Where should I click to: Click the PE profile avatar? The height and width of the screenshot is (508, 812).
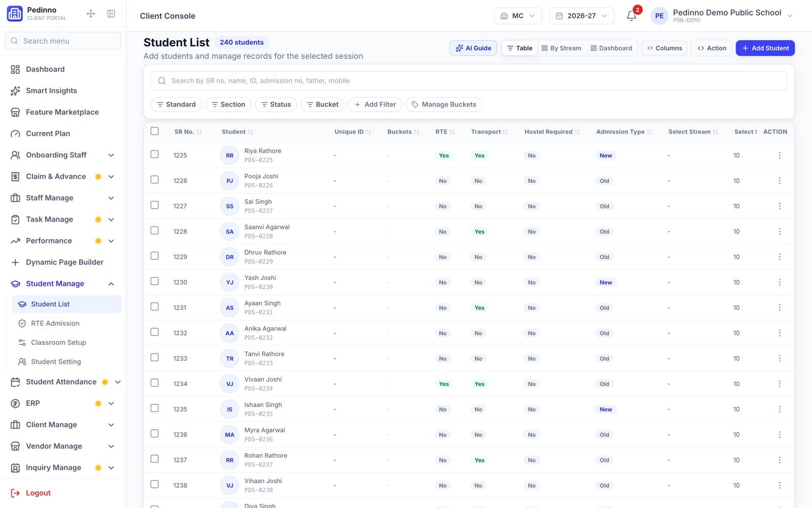659,16
